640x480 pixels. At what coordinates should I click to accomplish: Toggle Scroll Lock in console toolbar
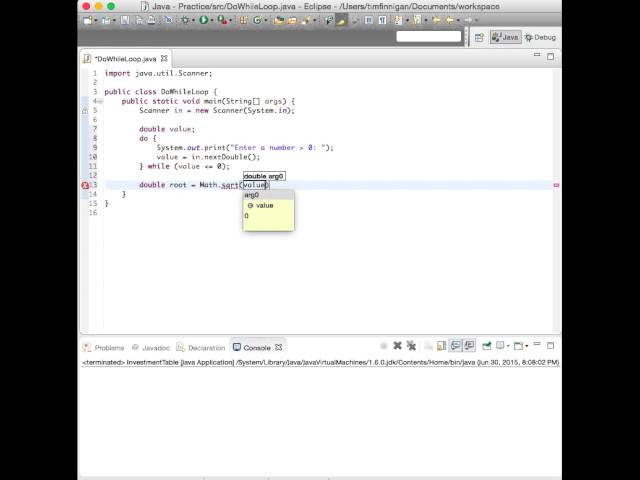[x=441, y=346]
